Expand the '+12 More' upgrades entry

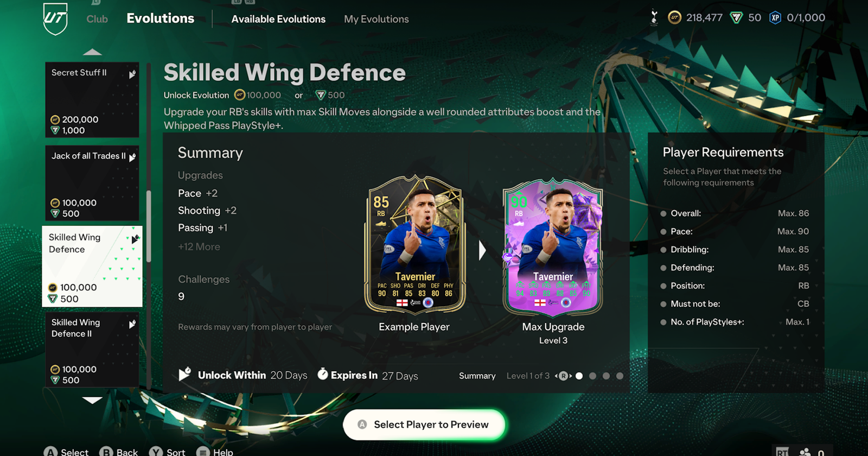pyautogui.click(x=199, y=246)
